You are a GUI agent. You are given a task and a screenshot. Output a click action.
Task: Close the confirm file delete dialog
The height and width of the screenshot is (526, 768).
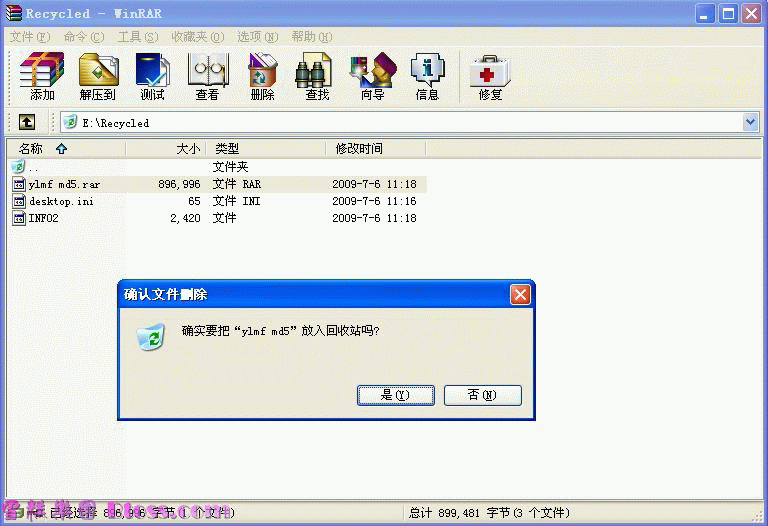[520, 294]
